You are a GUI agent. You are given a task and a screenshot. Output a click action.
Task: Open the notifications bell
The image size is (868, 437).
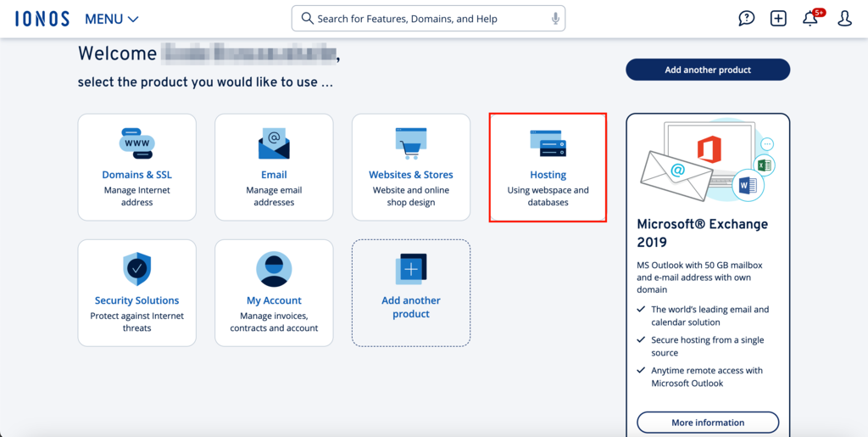pyautogui.click(x=810, y=19)
